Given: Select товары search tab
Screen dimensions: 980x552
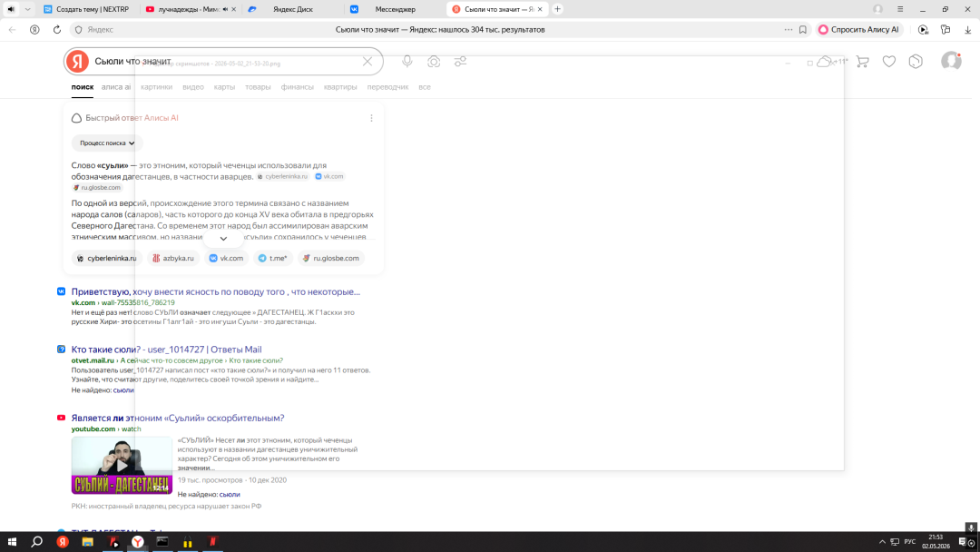Looking at the screenshot, I should [x=258, y=87].
